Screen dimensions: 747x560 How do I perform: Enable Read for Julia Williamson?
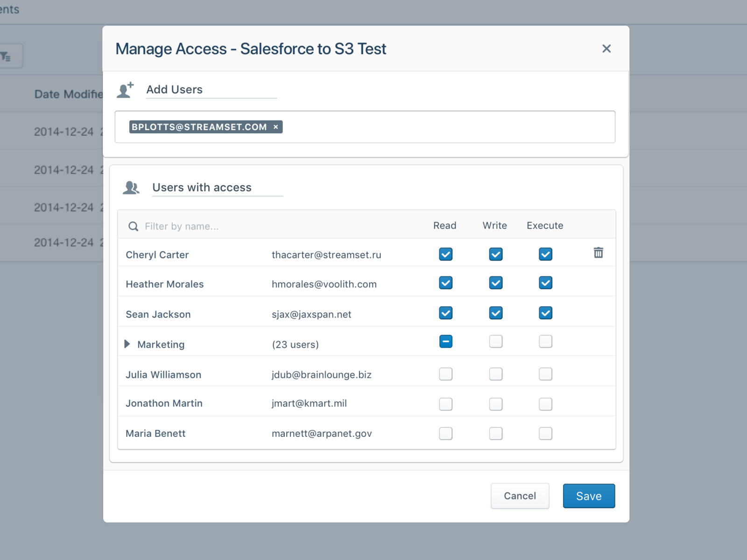tap(446, 374)
